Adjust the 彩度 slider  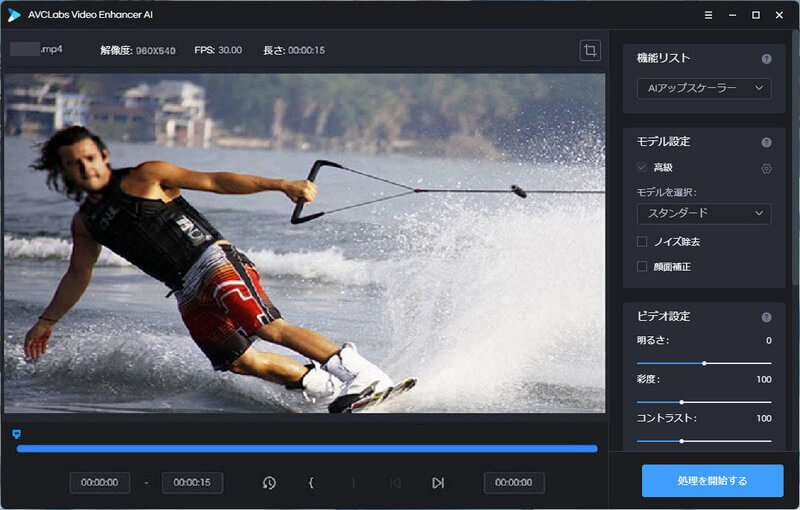pos(704,402)
